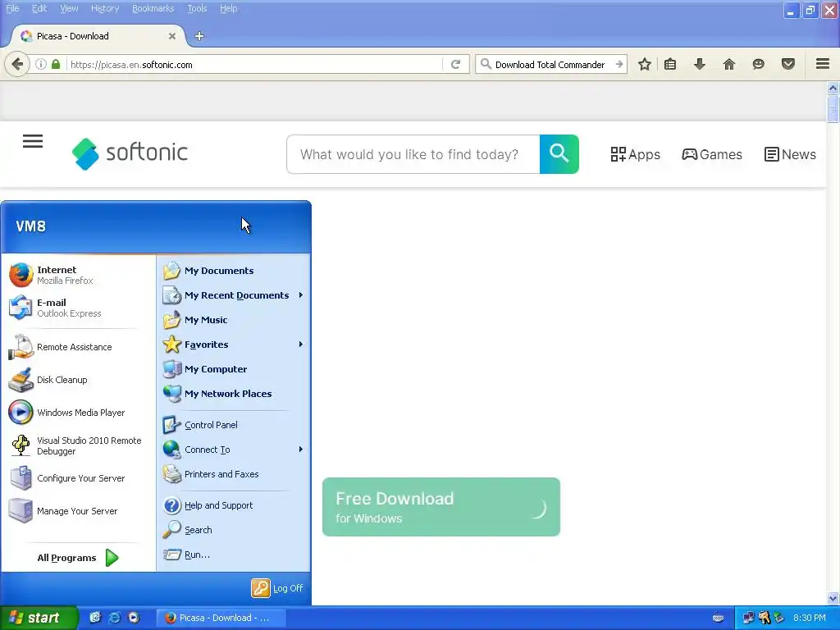
Task: Open My Music folder
Action: [x=234, y=320]
